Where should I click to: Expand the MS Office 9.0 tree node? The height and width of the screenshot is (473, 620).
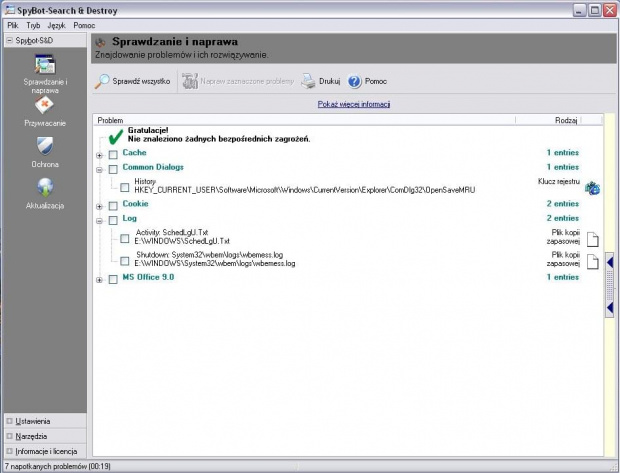point(99,280)
